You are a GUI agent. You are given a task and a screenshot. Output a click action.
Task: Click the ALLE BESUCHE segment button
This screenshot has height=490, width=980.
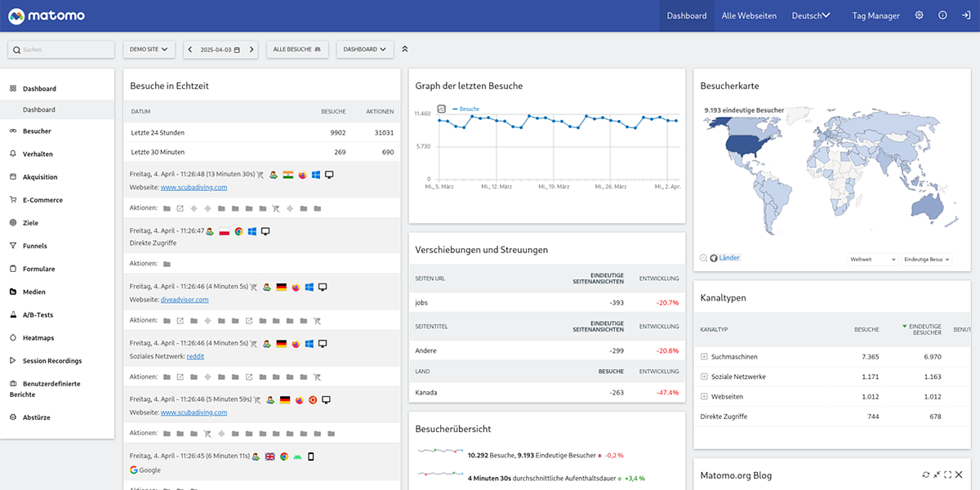pyautogui.click(x=296, y=50)
